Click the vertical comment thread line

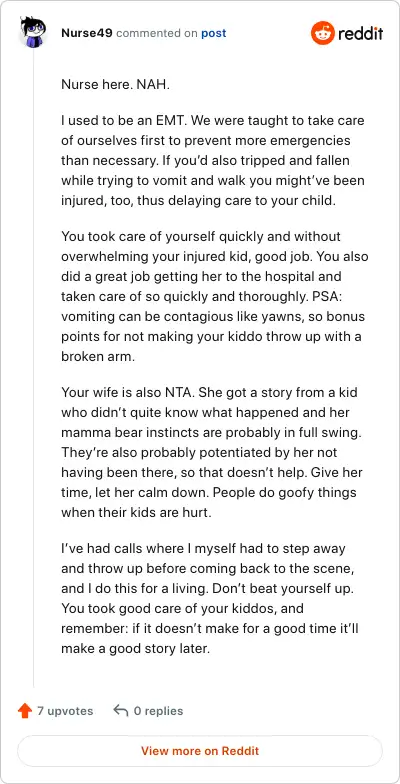pos(34,368)
